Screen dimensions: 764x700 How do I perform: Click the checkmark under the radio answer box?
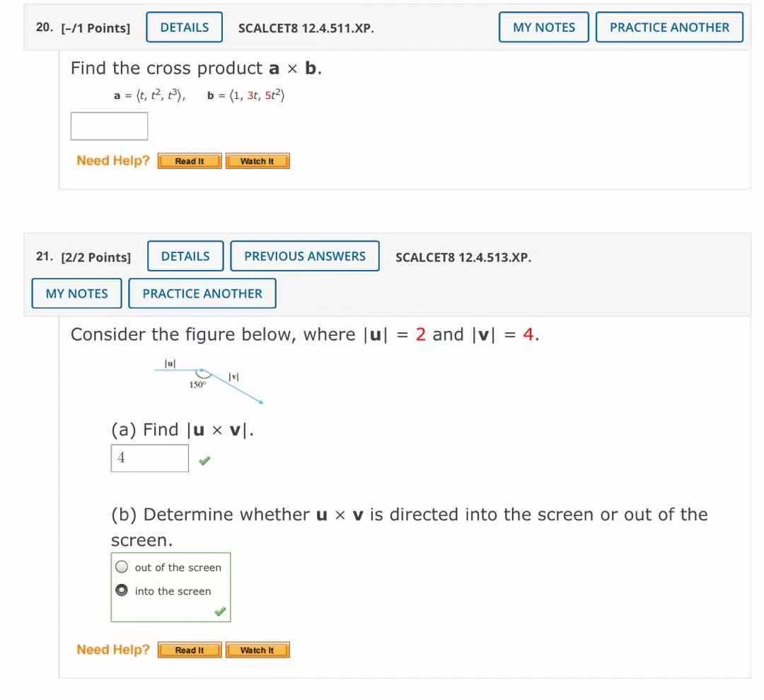tap(219, 611)
